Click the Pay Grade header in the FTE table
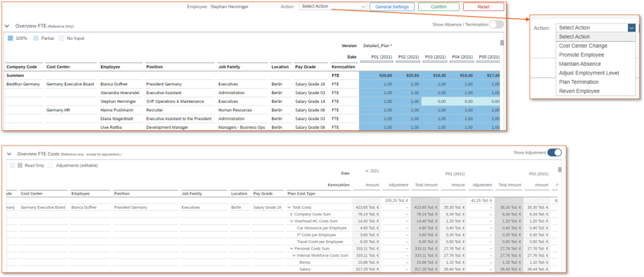 305,67
